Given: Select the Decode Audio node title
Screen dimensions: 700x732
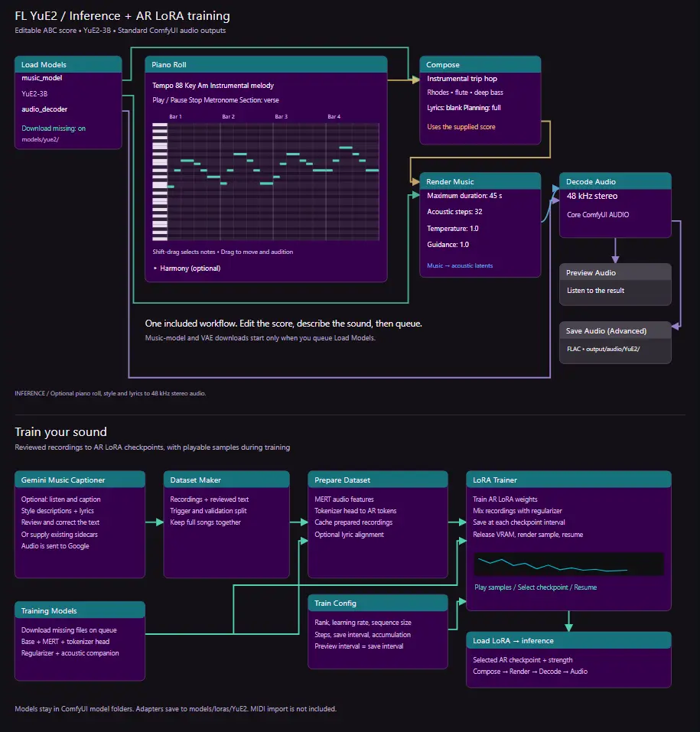Looking at the screenshot, I should pos(591,181).
